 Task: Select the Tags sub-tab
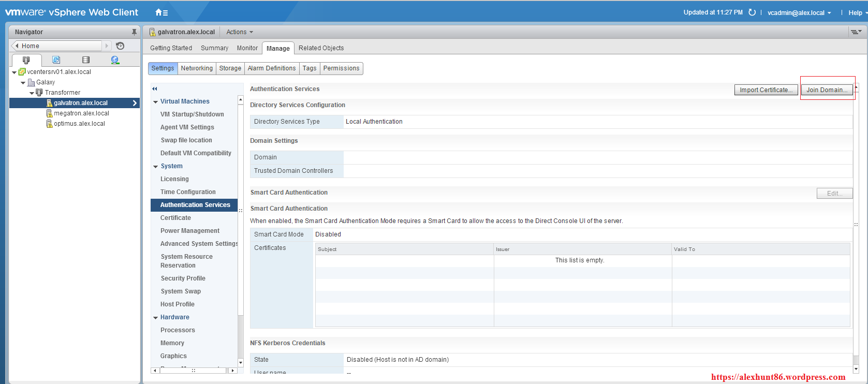click(x=310, y=68)
